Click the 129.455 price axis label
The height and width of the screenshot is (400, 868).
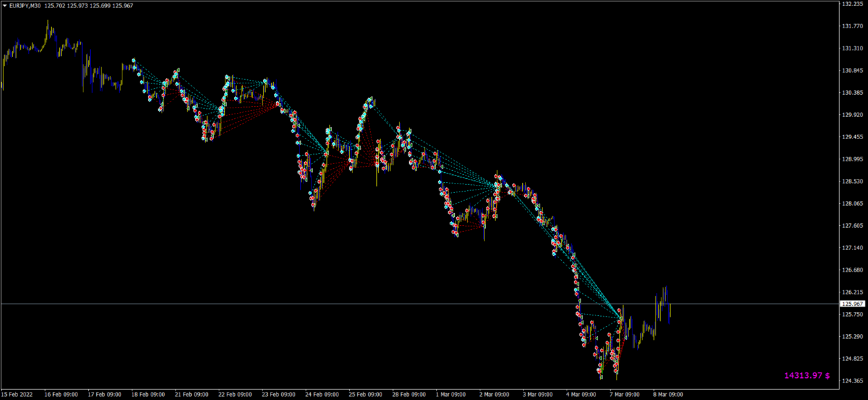click(x=853, y=137)
